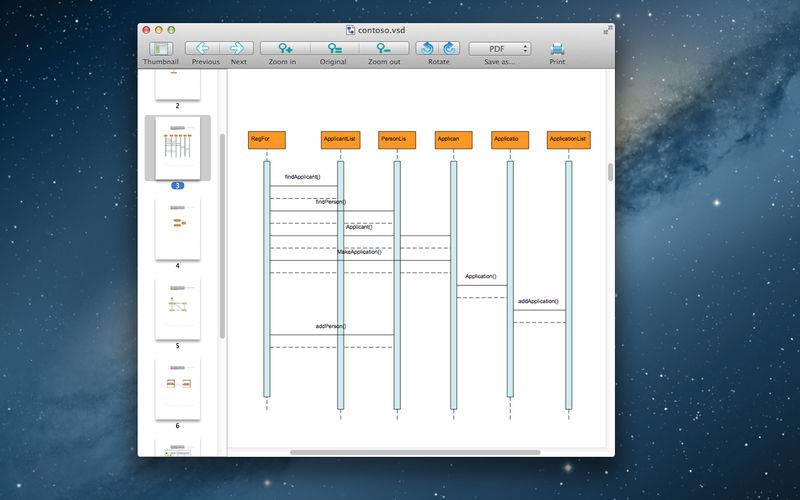Click the contoso.vsd document title icon
Image resolution: width=800 pixels, height=500 pixels.
[350, 30]
